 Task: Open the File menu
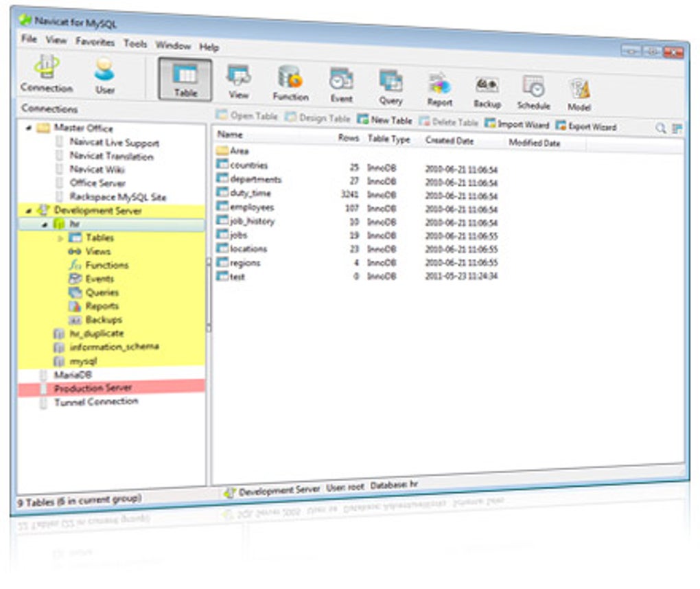coord(29,39)
